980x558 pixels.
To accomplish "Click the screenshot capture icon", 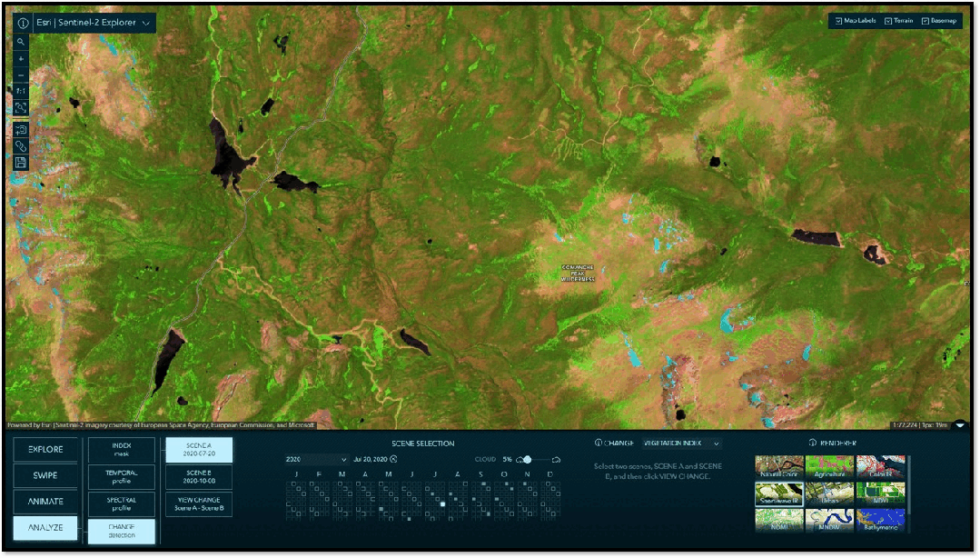I will pyautogui.click(x=21, y=130).
